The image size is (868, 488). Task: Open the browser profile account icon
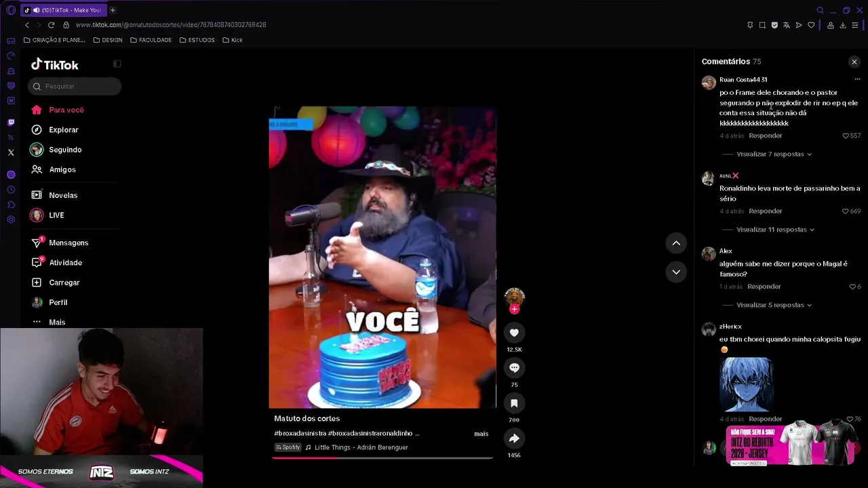830,25
